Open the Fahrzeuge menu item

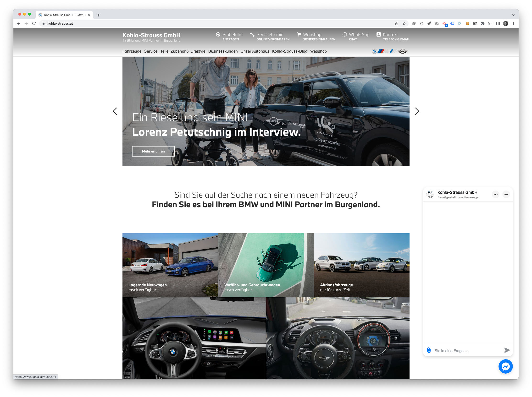click(132, 51)
